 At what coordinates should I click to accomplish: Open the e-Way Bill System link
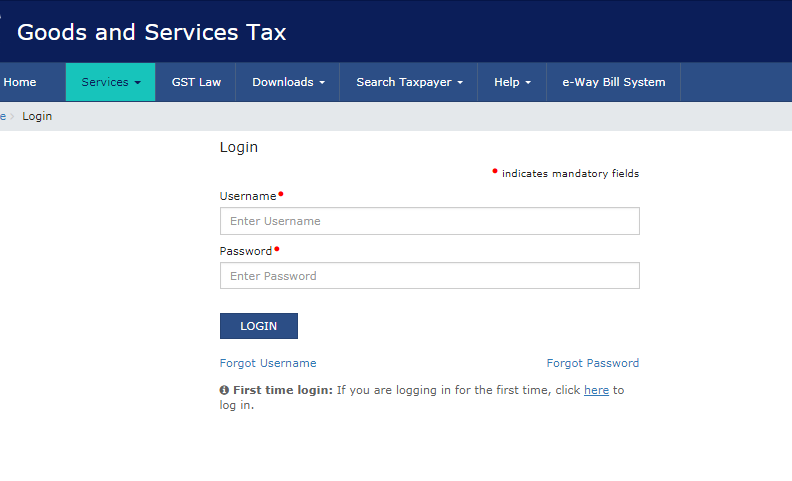(613, 82)
